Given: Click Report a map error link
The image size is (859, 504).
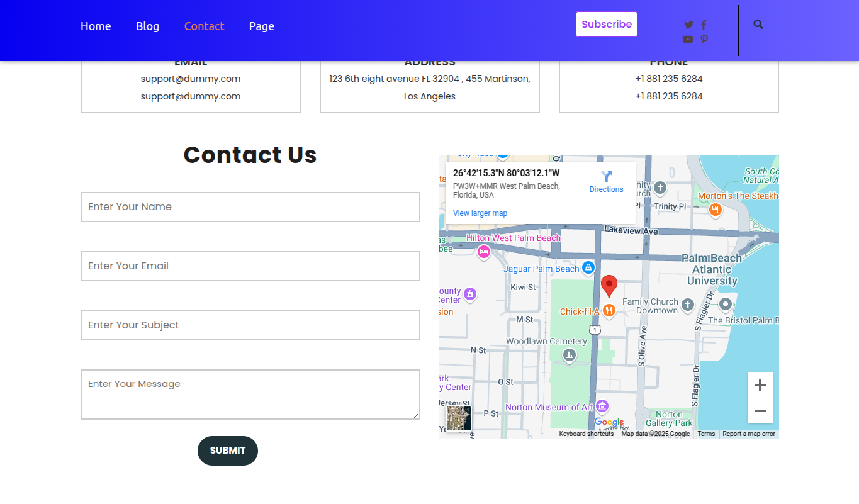Looking at the screenshot, I should click(749, 434).
